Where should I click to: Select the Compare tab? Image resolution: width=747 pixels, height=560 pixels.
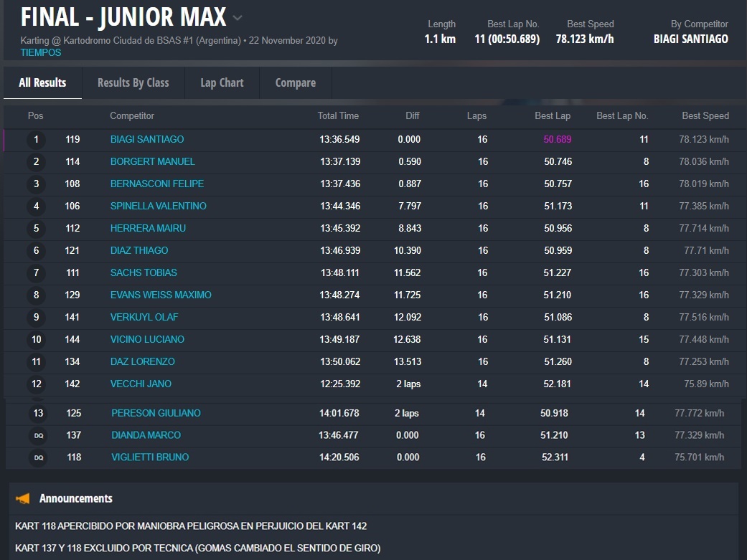[295, 82]
